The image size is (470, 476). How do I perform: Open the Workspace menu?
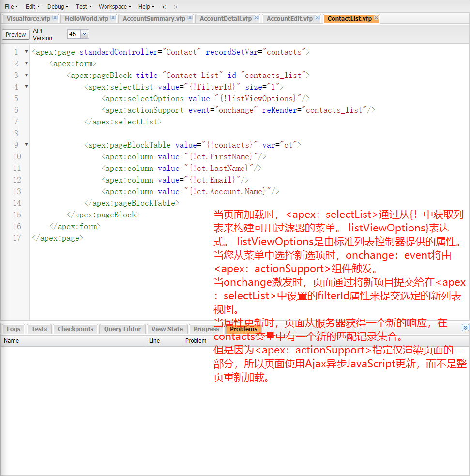click(x=115, y=6)
